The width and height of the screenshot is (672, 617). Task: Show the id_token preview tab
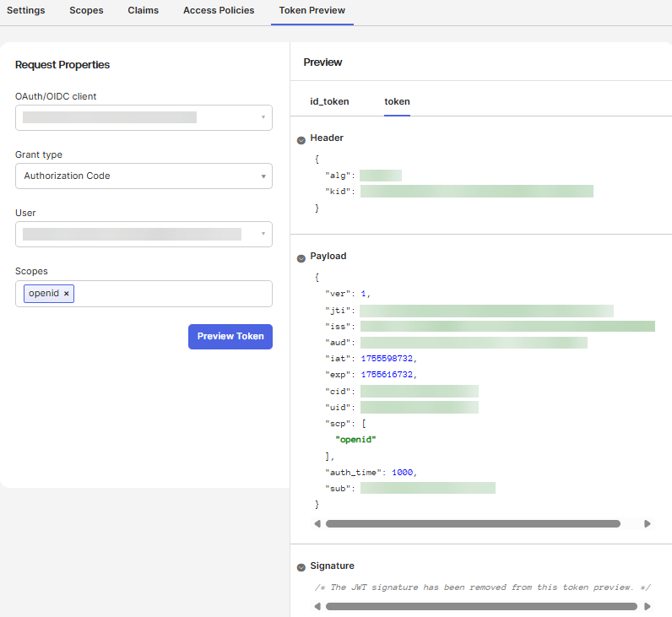(329, 101)
